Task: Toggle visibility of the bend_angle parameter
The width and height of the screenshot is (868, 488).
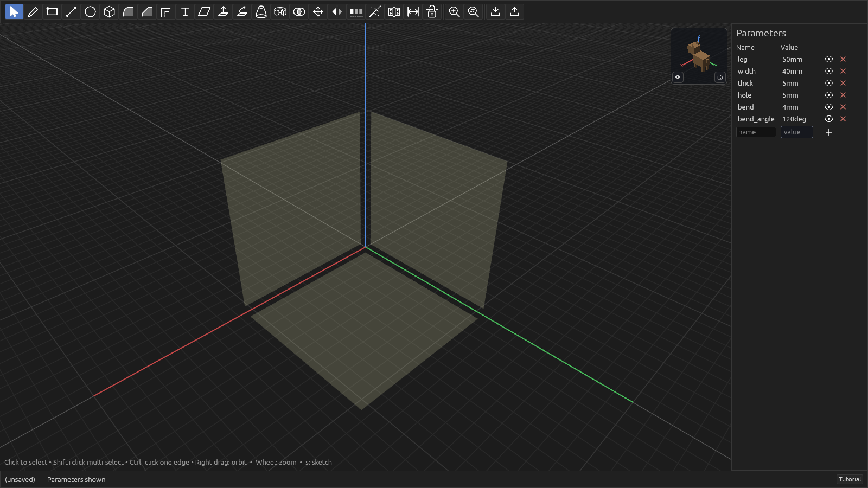Action: (x=829, y=119)
